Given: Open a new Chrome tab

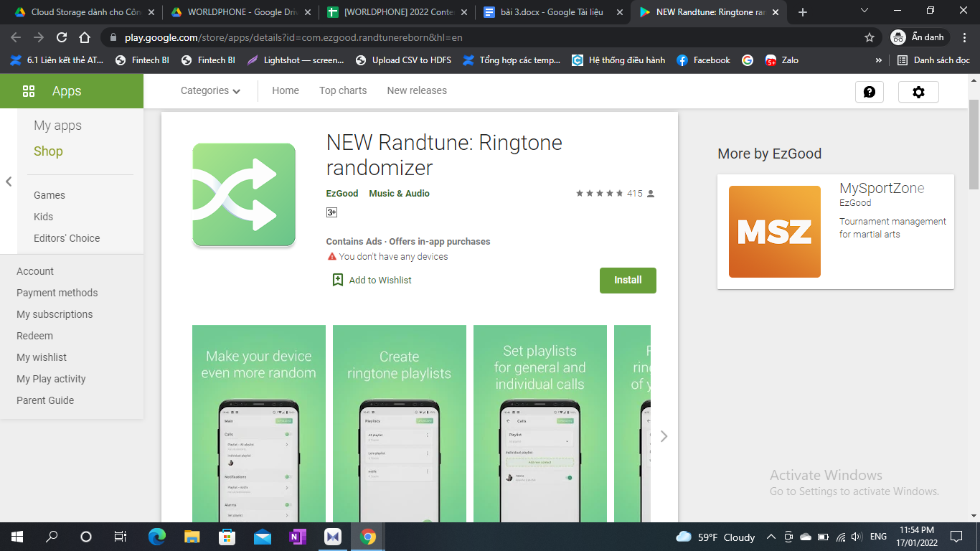Looking at the screenshot, I should tap(803, 12).
